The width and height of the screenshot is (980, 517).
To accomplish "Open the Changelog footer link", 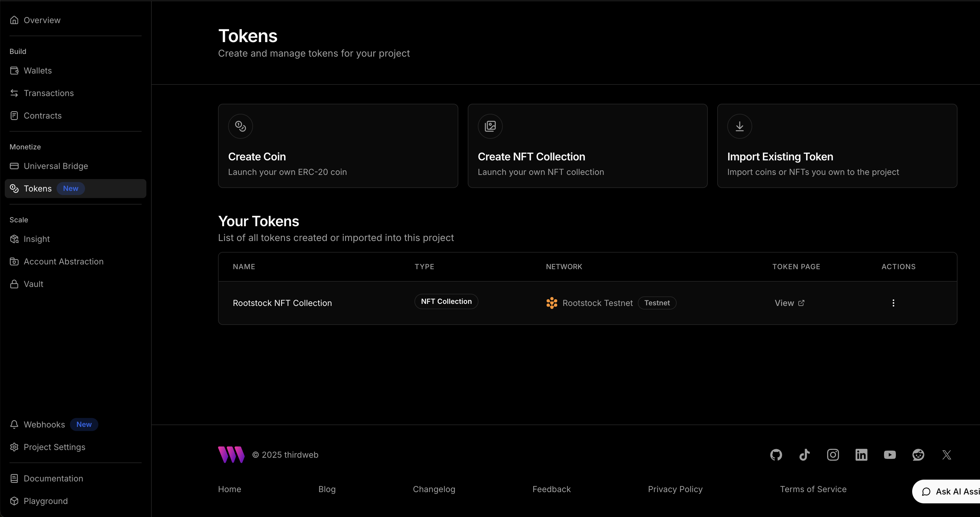I will click(434, 489).
